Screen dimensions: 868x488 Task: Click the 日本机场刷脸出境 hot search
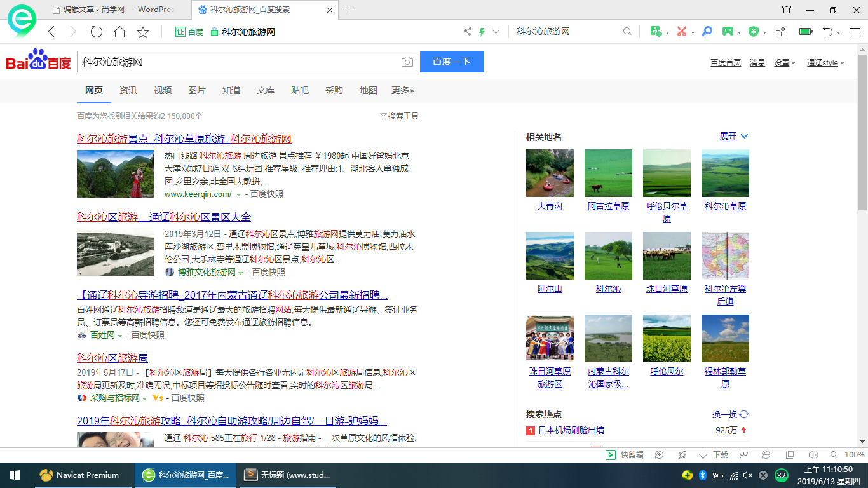[571, 430]
